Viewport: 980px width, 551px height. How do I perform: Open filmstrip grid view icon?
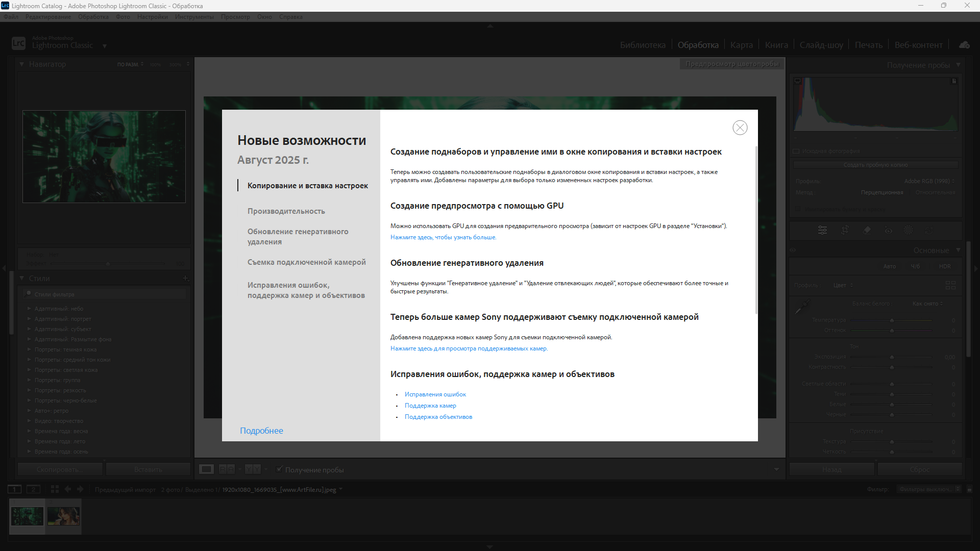click(x=55, y=489)
